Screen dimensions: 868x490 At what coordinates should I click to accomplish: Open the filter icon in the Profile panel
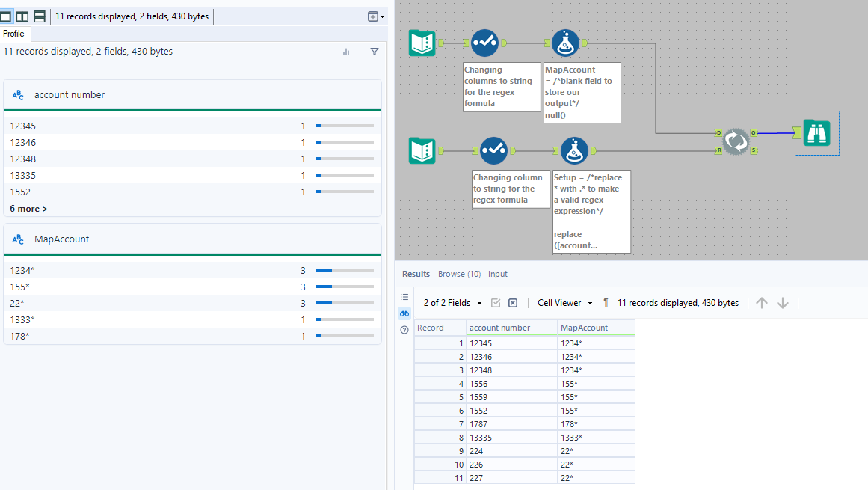coord(374,52)
